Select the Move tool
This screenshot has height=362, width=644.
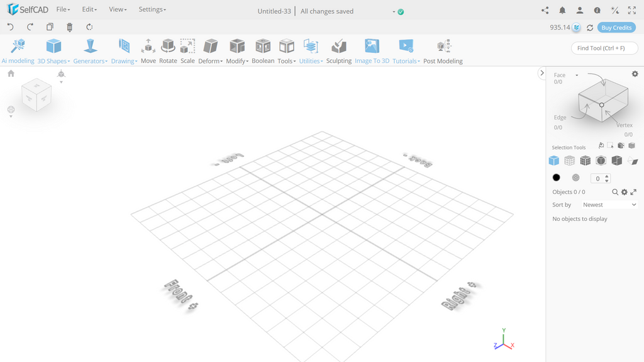(x=148, y=52)
